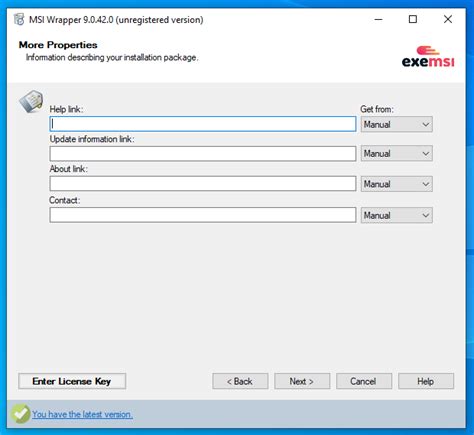The image size is (474, 435).
Task: Click the Enter License Key button
Action: 72,381
